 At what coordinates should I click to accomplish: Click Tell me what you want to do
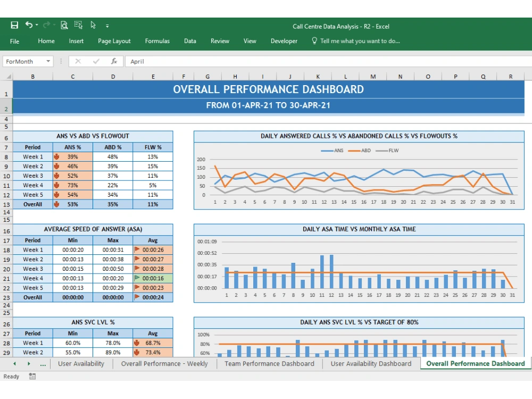tap(356, 41)
